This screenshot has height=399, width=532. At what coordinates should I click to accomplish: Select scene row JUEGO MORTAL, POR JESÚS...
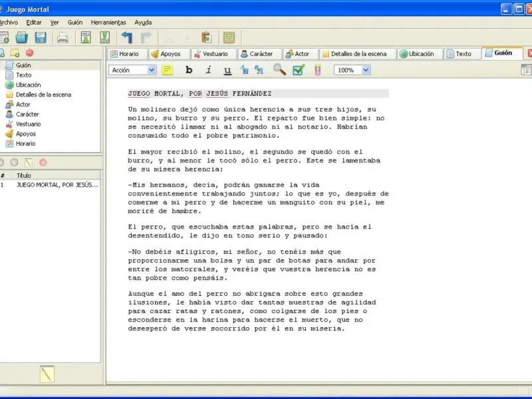coord(51,185)
